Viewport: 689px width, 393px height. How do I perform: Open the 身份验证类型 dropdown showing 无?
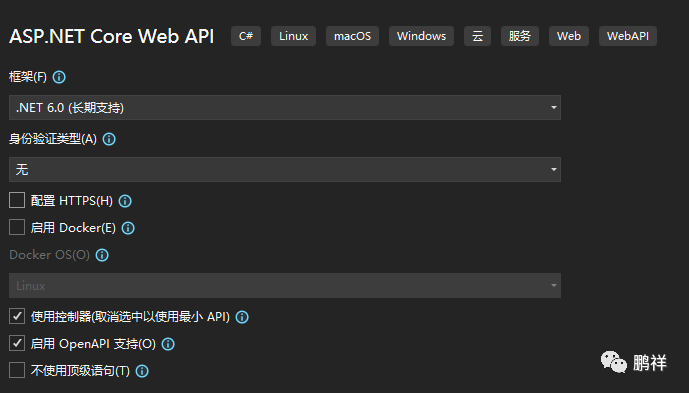coord(285,170)
